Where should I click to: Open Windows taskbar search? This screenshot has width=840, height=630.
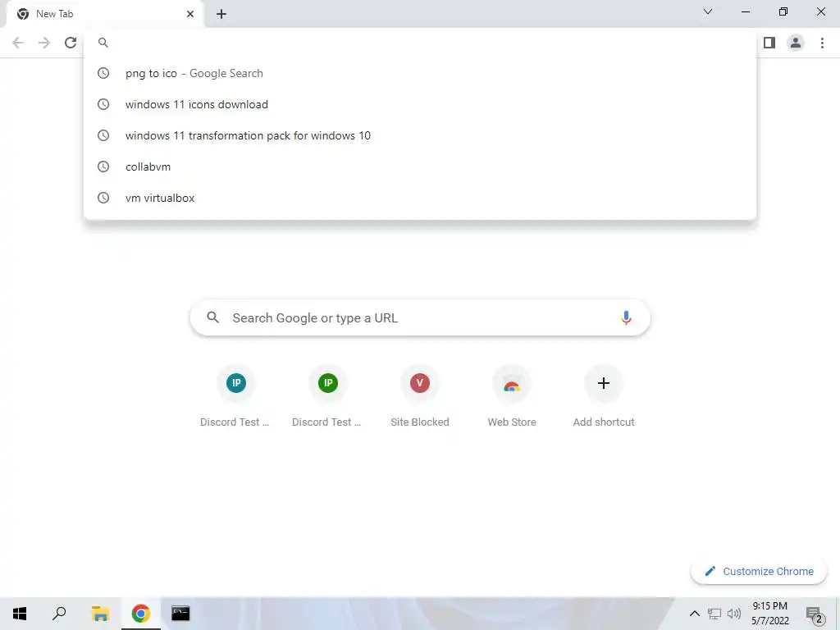pos(59,614)
